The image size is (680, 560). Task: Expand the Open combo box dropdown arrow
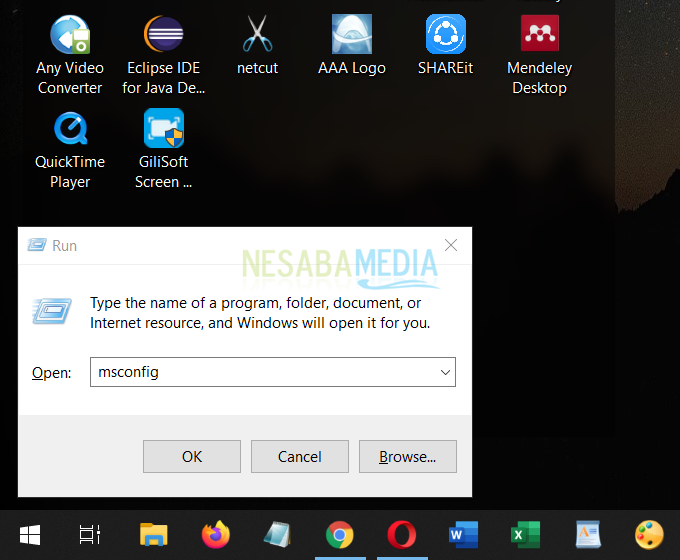[x=445, y=372]
